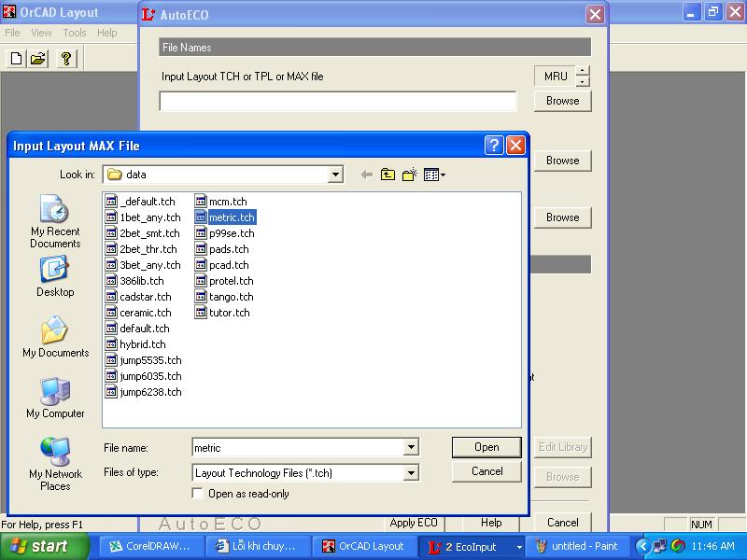Click the New file icon in OrCAD toolbar
The height and width of the screenshot is (560, 747).
tap(17, 59)
